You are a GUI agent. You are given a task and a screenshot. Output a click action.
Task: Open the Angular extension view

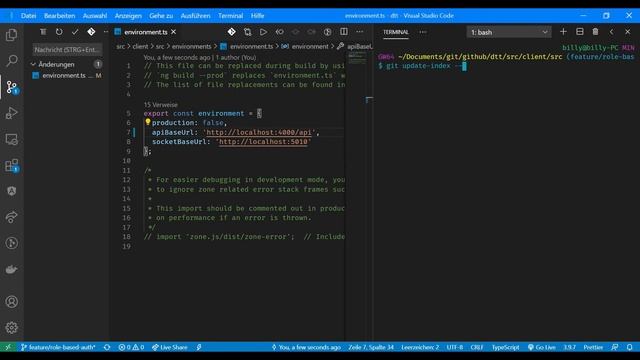point(11,191)
